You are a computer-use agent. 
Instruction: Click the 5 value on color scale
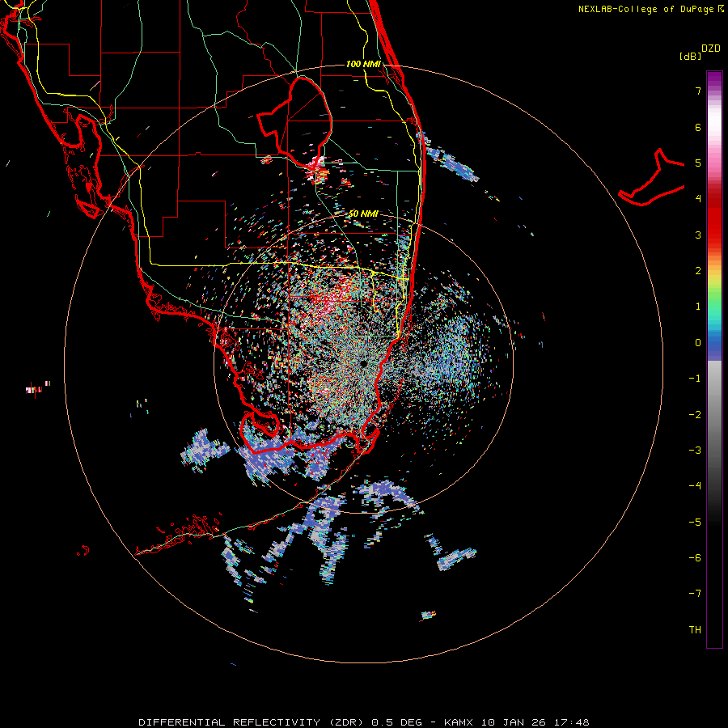coord(698,163)
